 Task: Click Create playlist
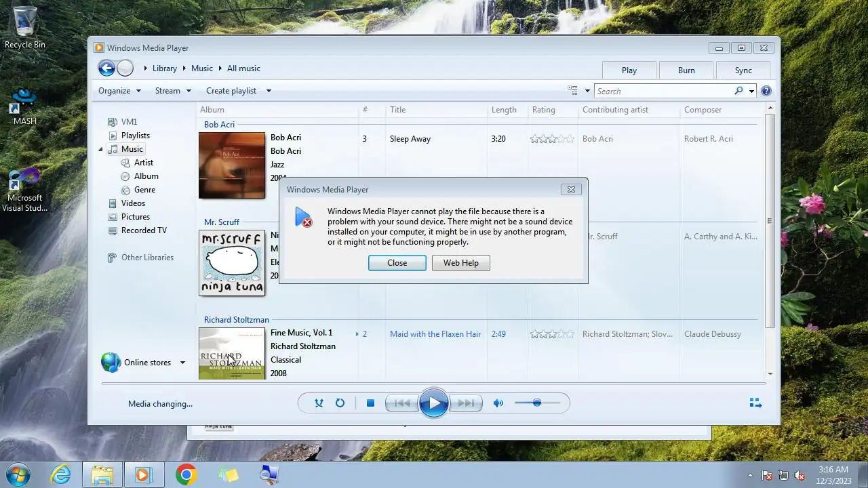click(231, 91)
